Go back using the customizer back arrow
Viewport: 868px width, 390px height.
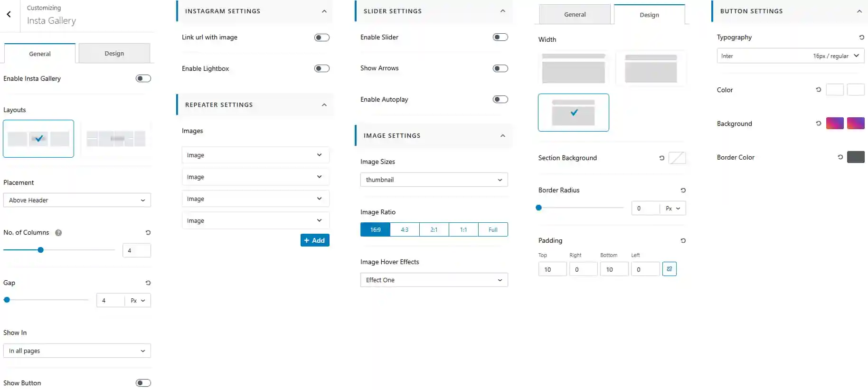click(9, 15)
